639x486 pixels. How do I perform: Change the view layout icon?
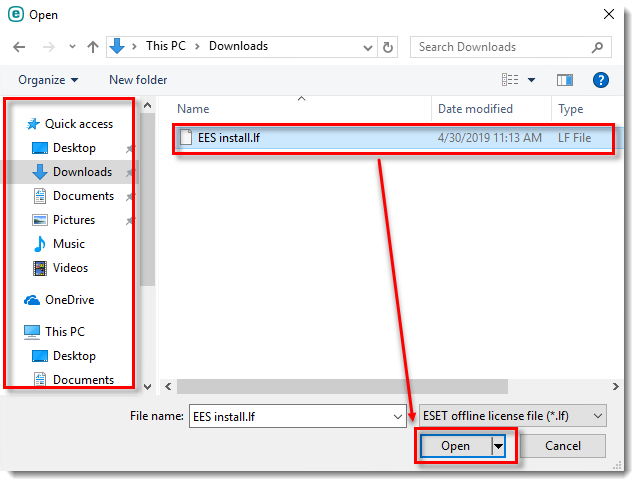tap(510, 80)
